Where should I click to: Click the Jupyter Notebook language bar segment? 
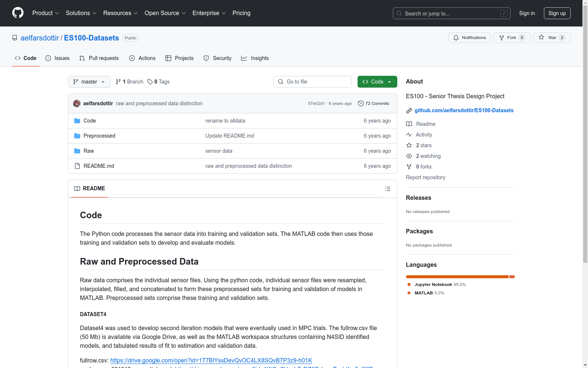pos(457,277)
